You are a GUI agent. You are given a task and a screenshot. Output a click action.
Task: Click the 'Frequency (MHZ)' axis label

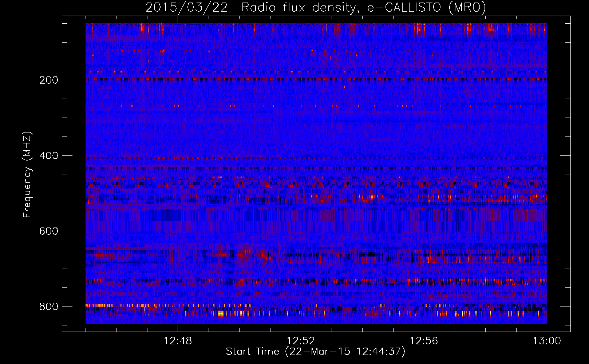[27, 174]
